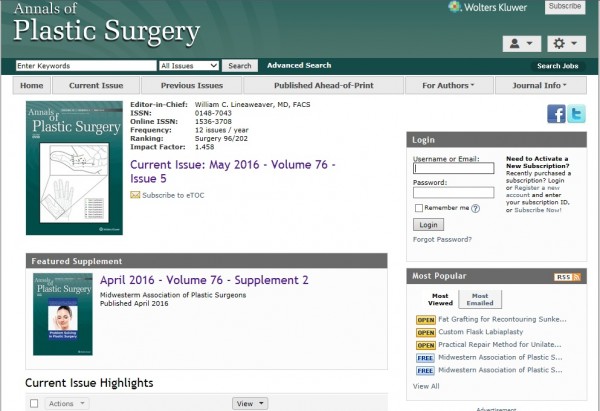Click the Remember me help question icon
The width and height of the screenshot is (600, 411).
point(475,209)
